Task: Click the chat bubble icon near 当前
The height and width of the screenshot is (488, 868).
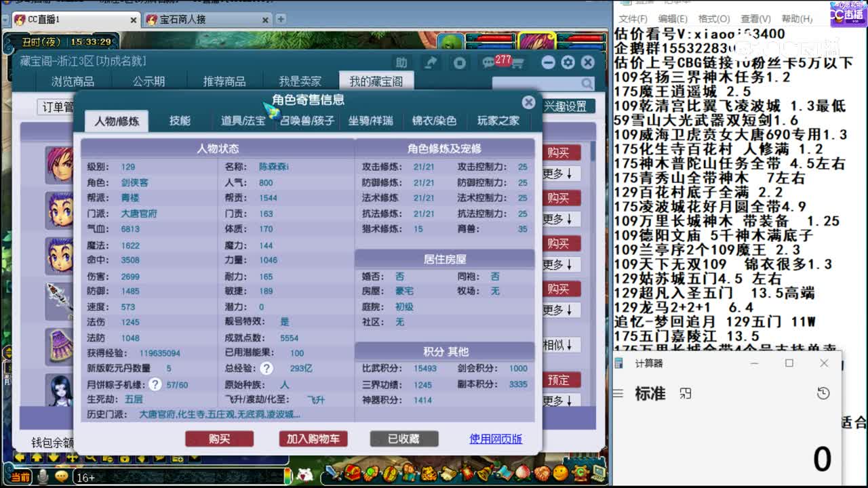Action: click(x=62, y=477)
